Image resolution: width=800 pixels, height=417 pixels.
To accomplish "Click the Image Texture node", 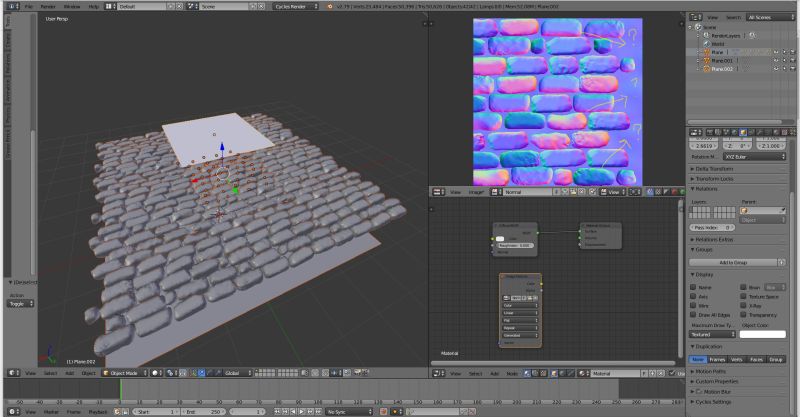I will tap(520, 311).
